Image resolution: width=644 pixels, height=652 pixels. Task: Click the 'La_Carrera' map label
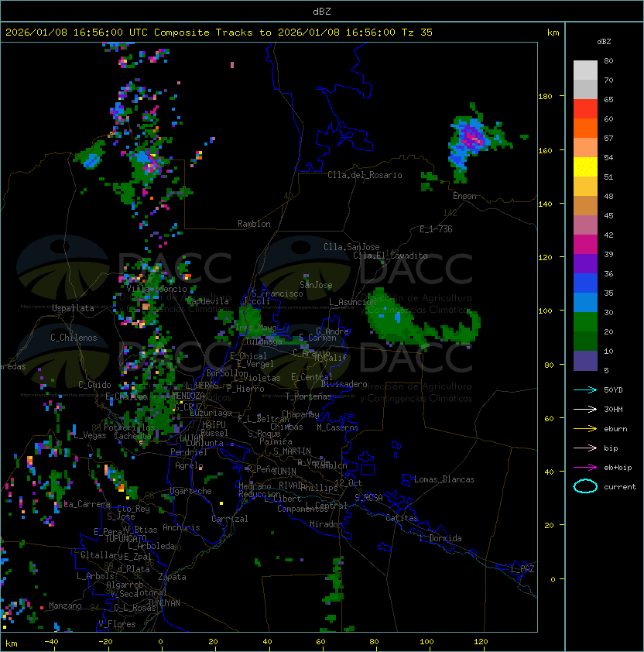coord(87,504)
